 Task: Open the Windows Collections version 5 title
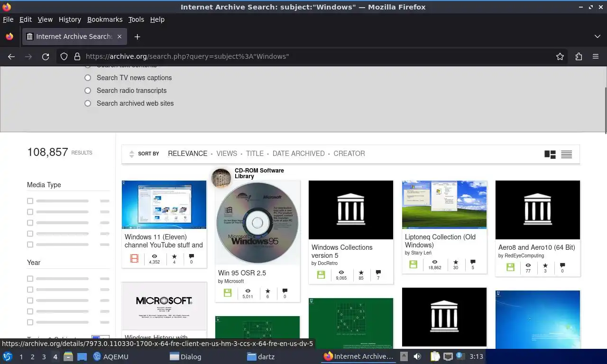point(342,251)
